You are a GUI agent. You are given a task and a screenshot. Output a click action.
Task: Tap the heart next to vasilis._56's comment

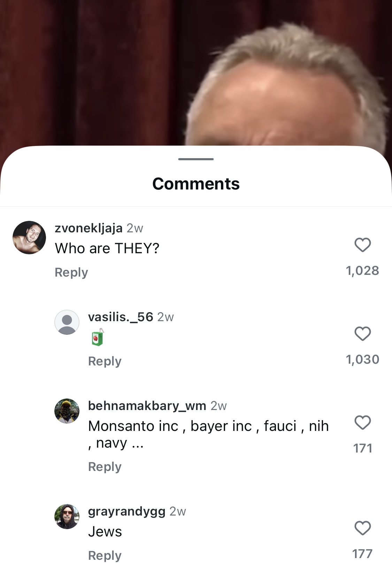[x=362, y=333]
